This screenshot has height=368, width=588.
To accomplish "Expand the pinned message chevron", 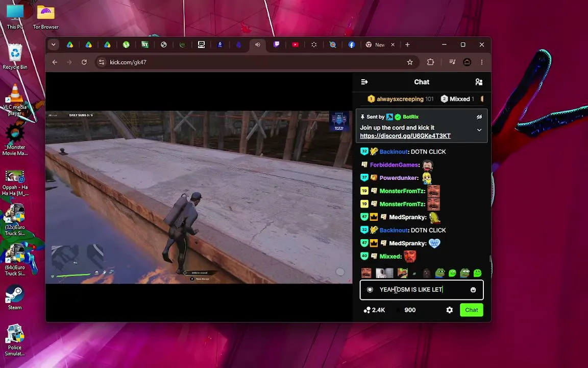I will pos(479,130).
